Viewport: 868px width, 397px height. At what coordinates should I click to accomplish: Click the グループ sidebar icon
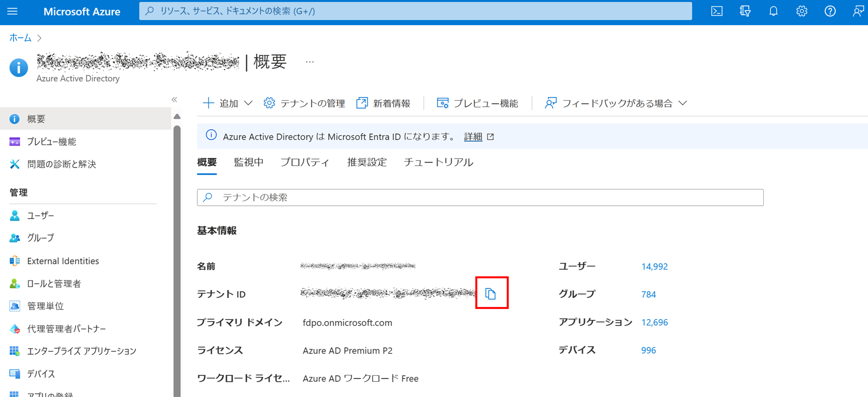(15, 237)
